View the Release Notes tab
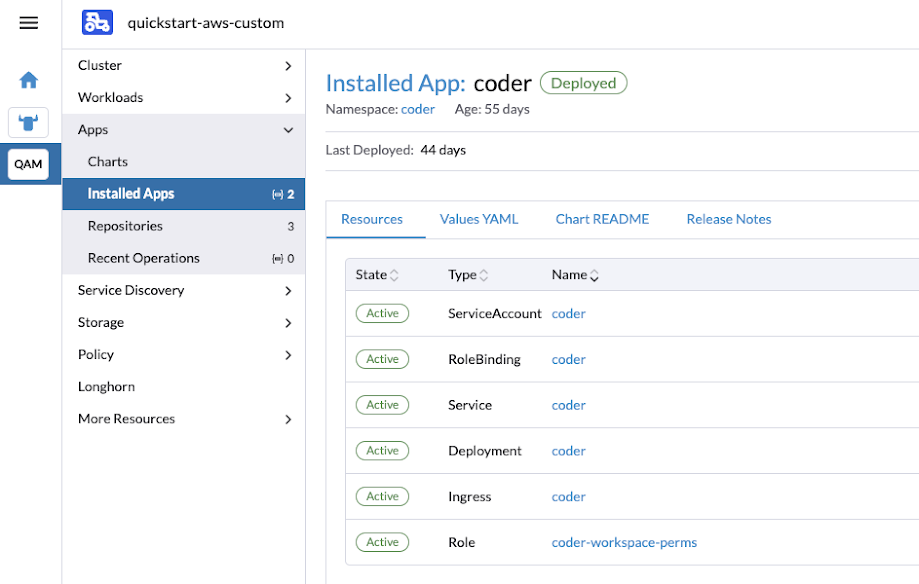919x584 pixels. pos(728,219)
